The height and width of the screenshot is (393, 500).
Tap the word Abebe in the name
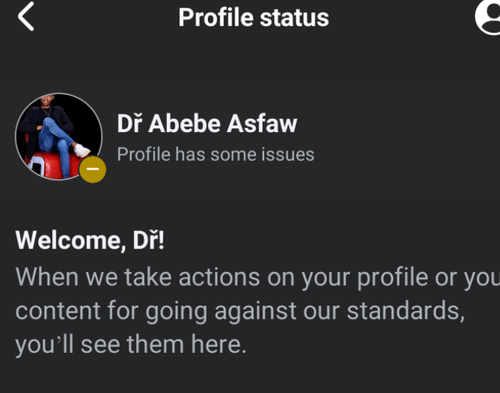185,124
